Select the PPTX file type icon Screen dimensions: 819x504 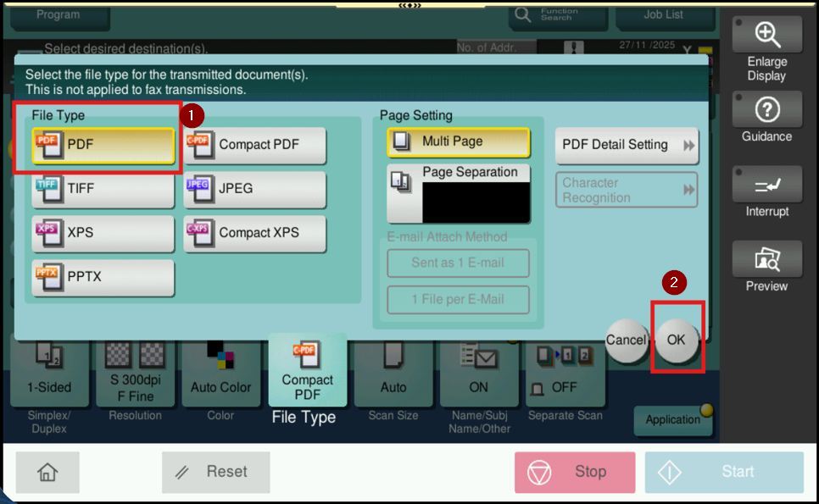(x=47, y=277)
